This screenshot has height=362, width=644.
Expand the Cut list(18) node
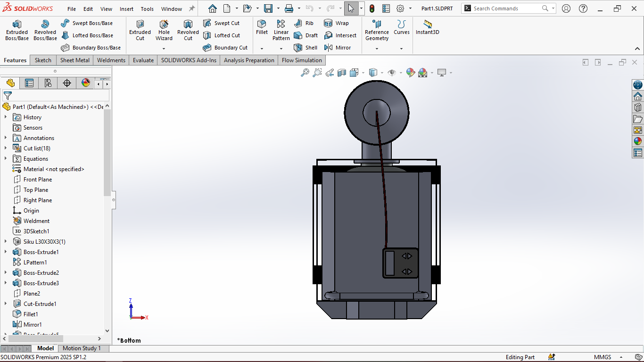[x=6, y=148]
